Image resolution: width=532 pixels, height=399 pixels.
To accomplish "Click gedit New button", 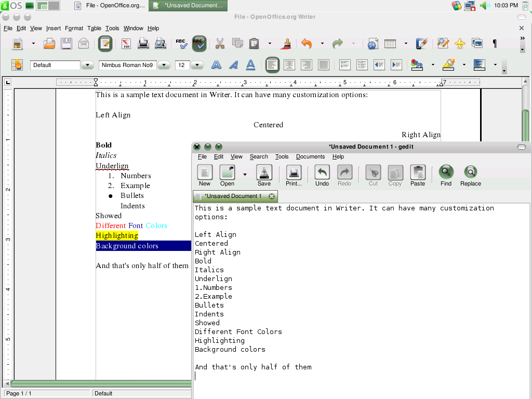I will pos(205,176).
